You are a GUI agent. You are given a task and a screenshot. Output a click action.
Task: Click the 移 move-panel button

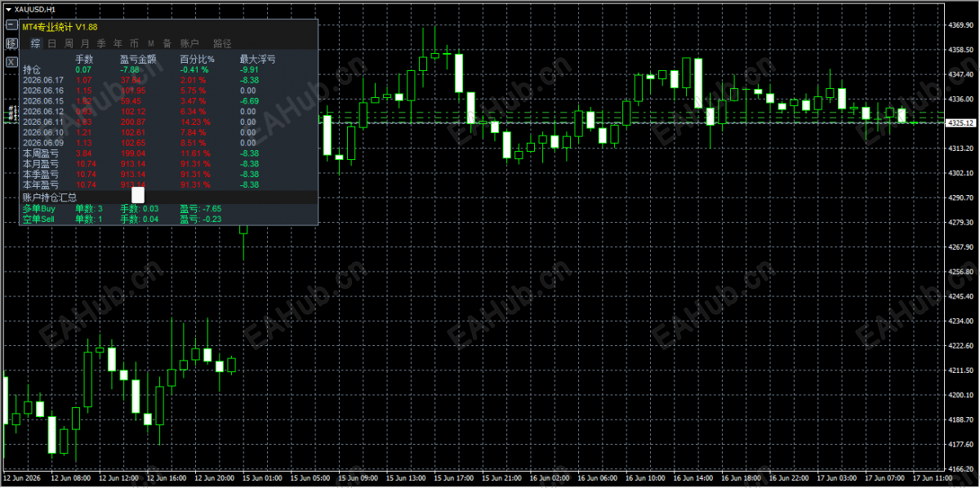11,43
